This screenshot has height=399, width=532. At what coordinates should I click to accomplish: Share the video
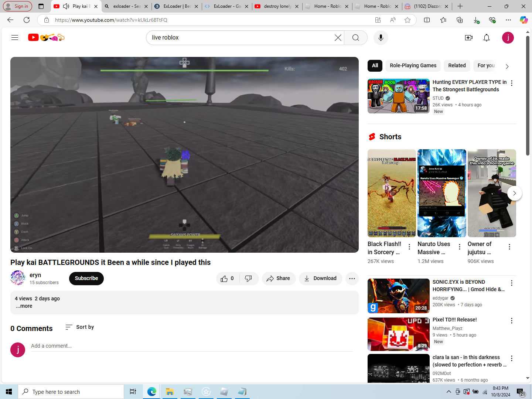tap(279, 279)
